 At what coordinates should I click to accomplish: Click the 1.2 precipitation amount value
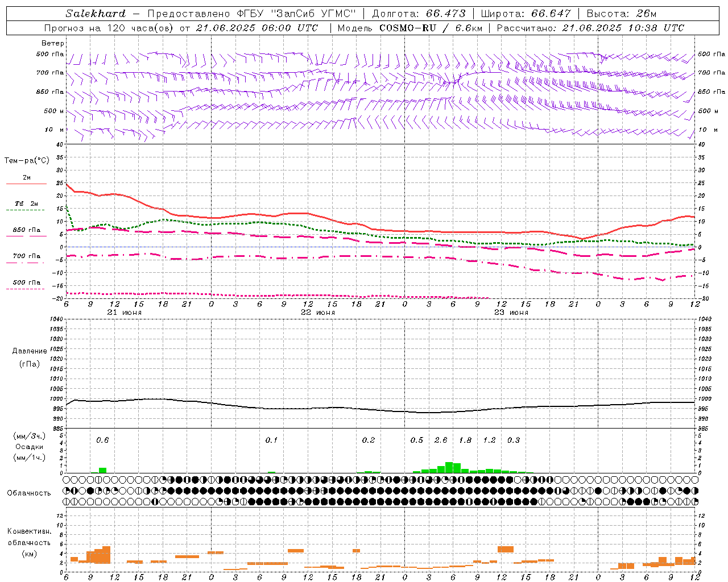click(x=489, y=440)
